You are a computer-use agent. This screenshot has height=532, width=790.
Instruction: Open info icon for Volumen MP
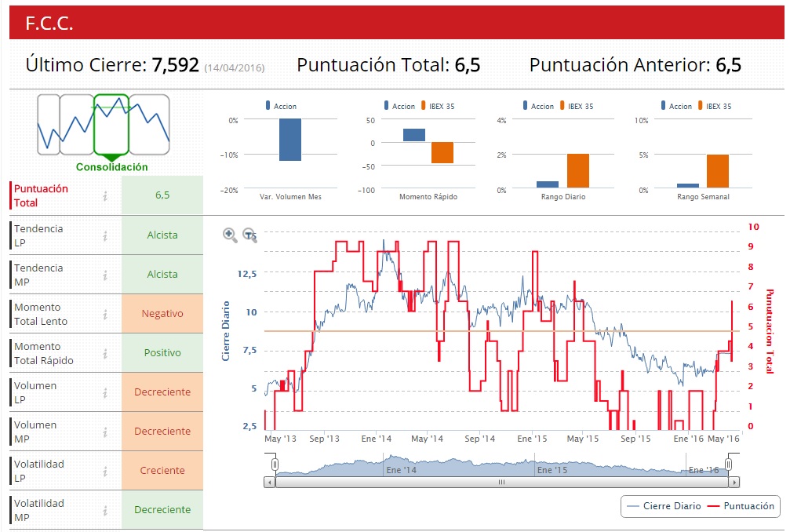(105, 432)
